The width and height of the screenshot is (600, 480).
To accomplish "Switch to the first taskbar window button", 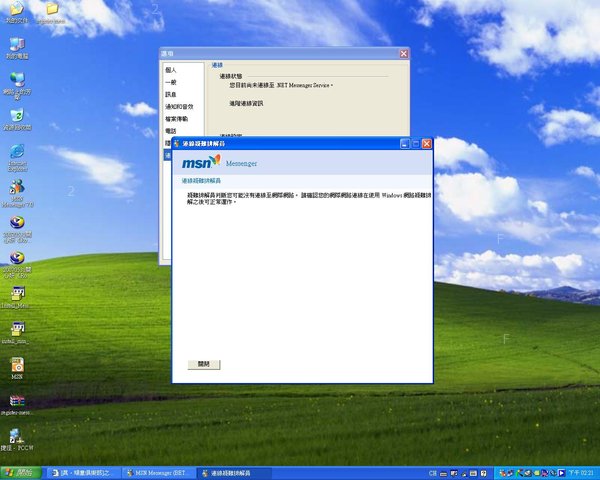I will click(84, 473).
